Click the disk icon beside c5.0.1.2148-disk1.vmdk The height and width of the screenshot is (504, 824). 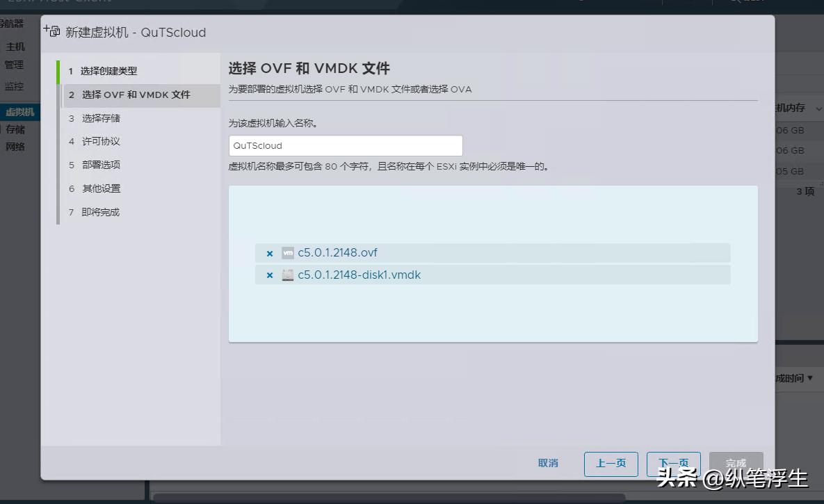(287, 275)
